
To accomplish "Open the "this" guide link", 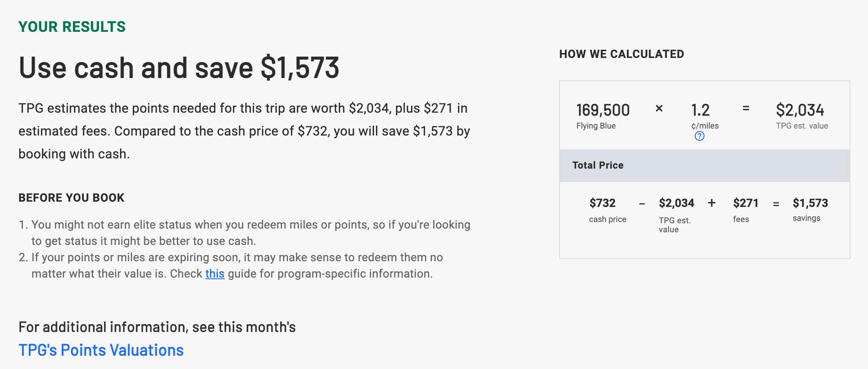I will 215,273.
